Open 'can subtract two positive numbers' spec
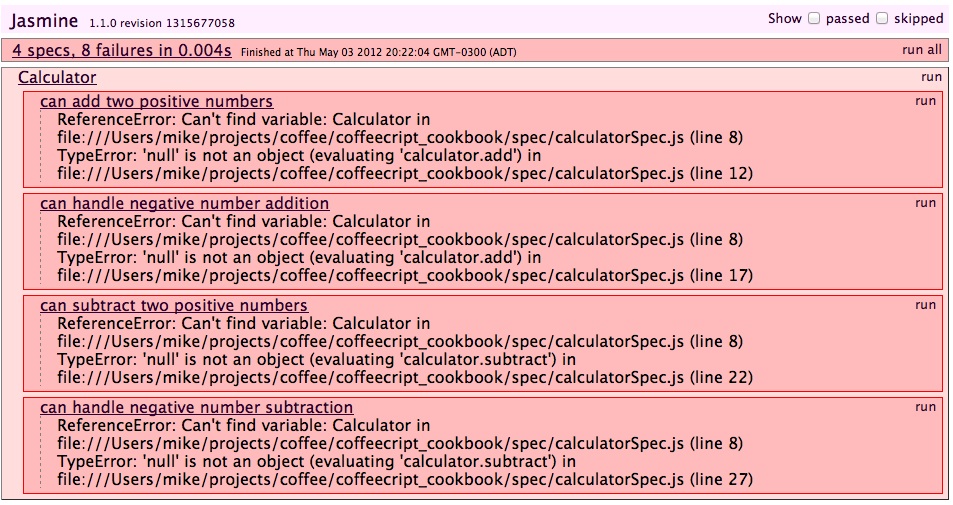 coord(173,305)
